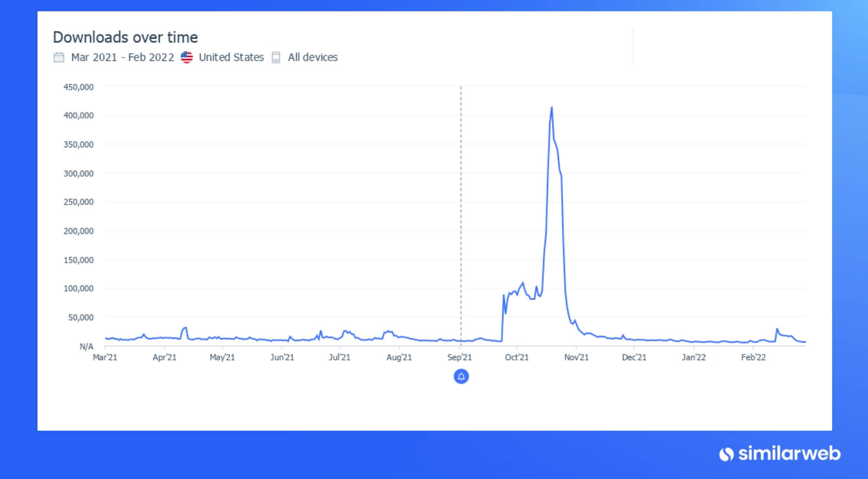Click the Dec'21 label on the x-axis
The height and width of the screenshot is (479, 868).
pyautogui.click(x=634, y=357)
